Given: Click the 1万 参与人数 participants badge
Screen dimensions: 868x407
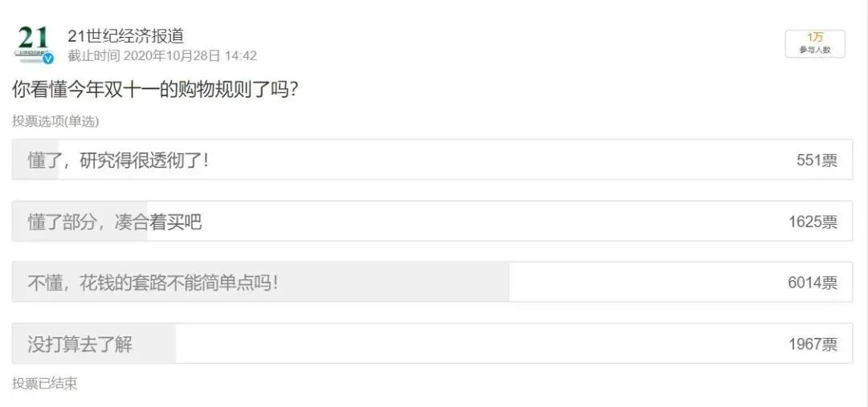Looking at the screenshot, I should point(815,43).
